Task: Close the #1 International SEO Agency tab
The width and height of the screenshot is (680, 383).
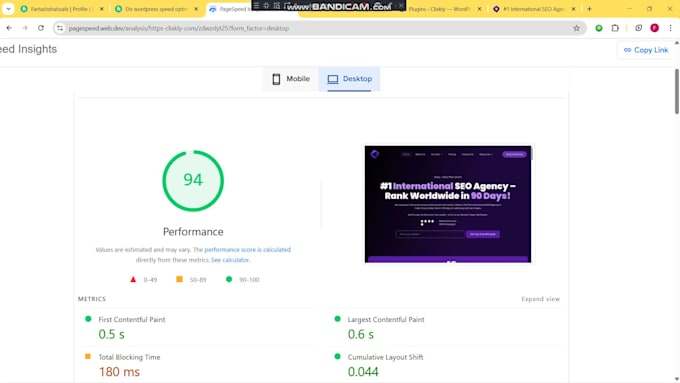Action: [x=573, y=9]
